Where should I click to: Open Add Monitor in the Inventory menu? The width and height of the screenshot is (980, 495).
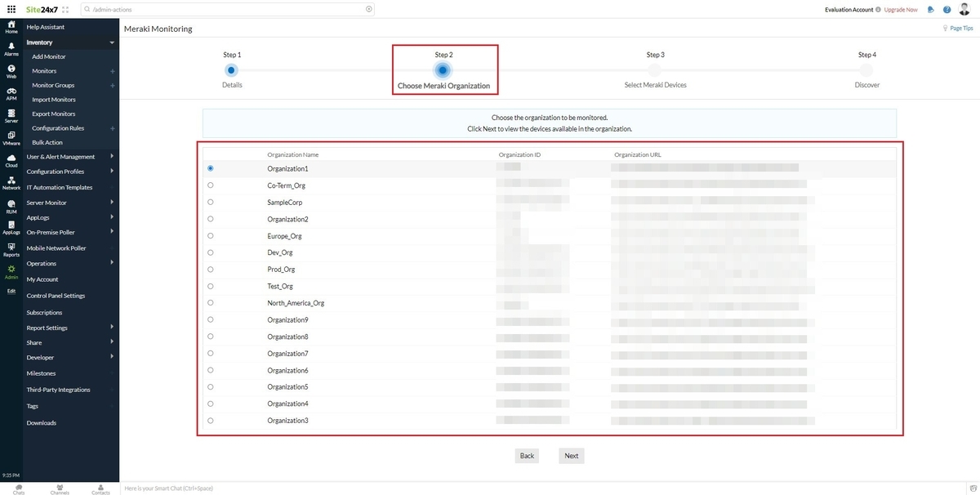tap(49, 56)
